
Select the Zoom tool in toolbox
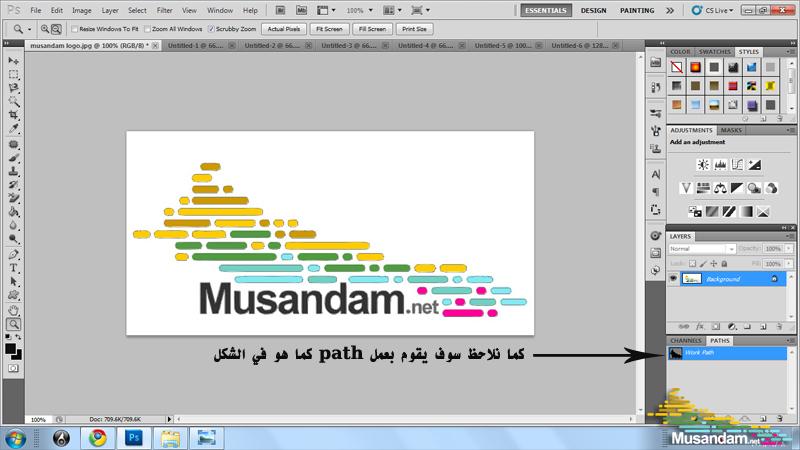pos(14,324)
